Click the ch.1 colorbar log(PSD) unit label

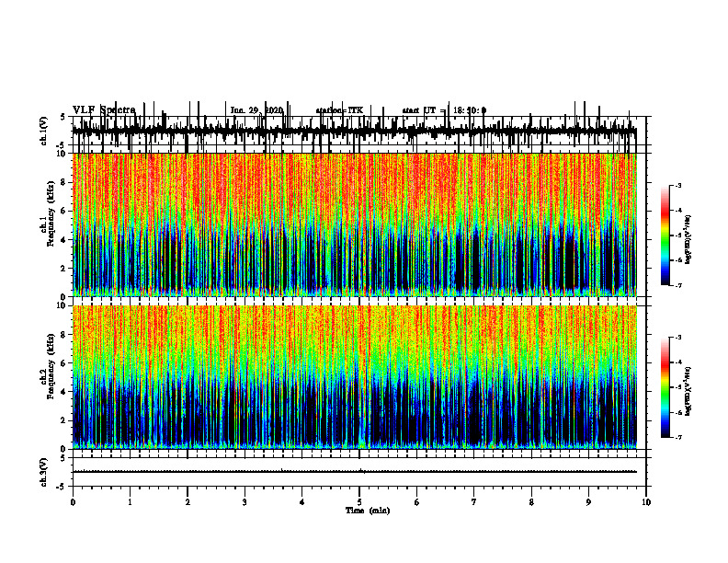688,239
